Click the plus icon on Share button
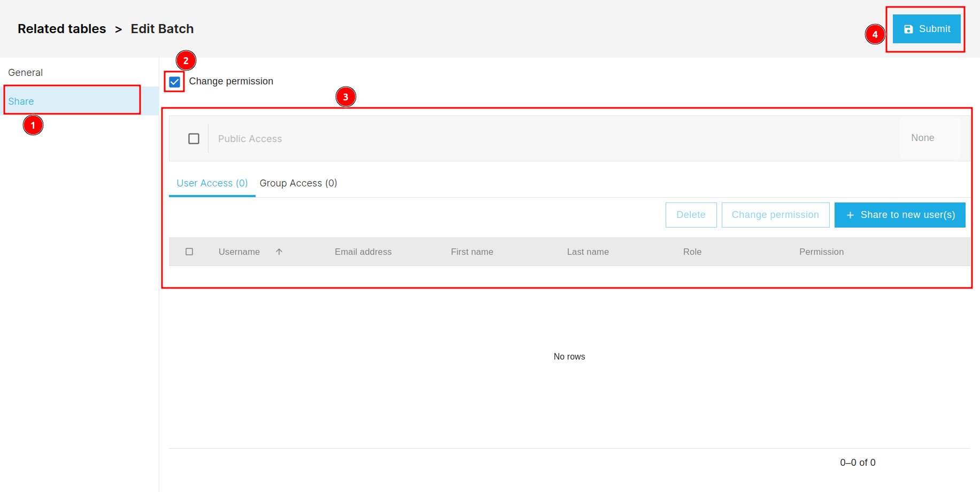Screen dimensions: 980x492 pos(850,215)
